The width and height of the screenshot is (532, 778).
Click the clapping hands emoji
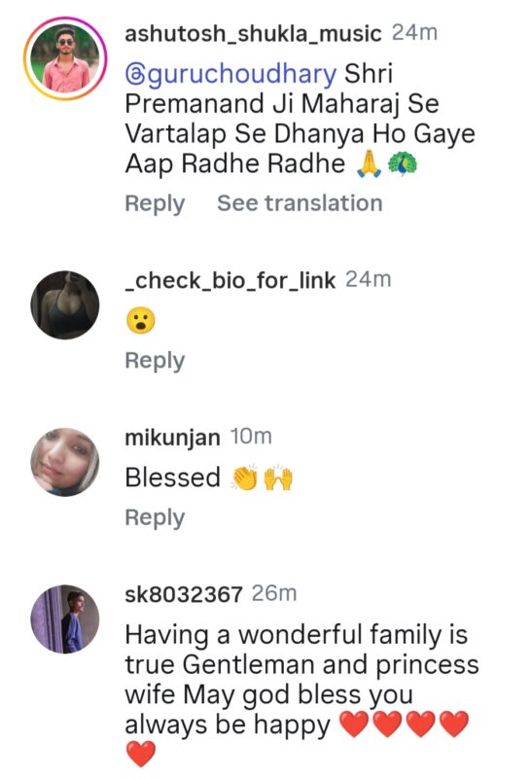[245, 477]
